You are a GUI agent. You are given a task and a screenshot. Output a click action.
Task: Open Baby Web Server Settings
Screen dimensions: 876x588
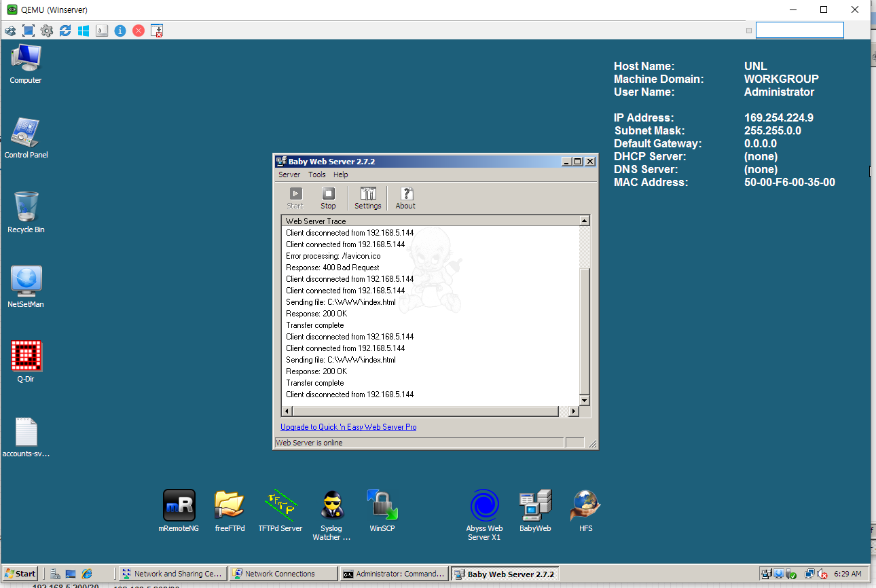367,198
